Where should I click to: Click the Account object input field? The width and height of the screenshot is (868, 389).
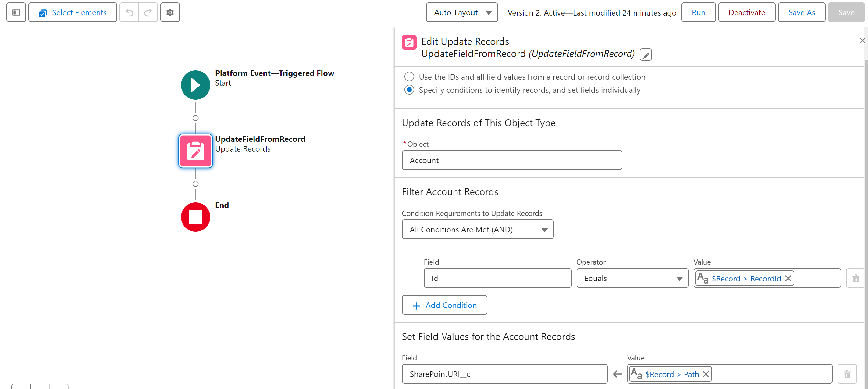pos(511,160)
